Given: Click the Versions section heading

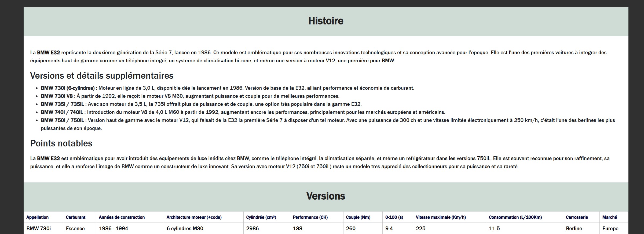Looking at the screenshot, I should pyautogui.click(x=325, y=196).
